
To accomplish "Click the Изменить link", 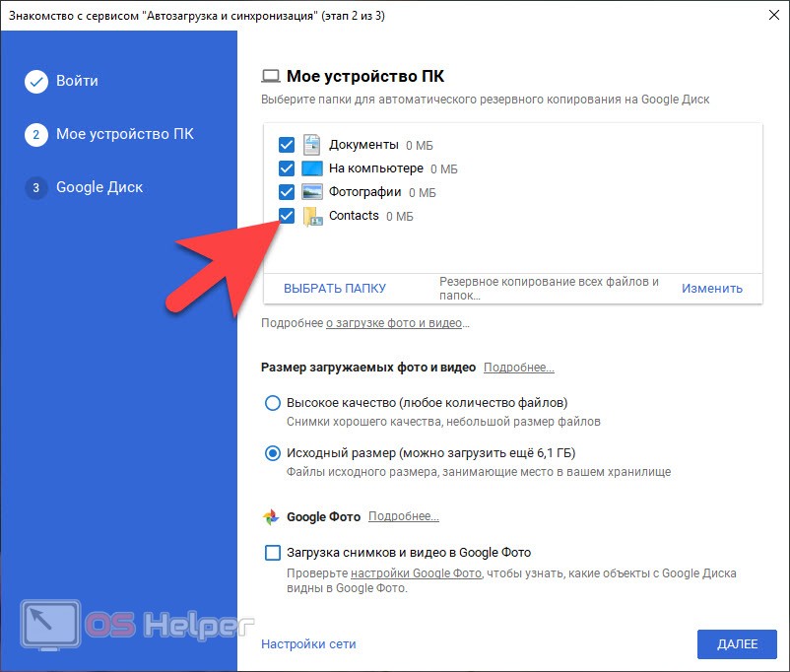I will 711,289.
